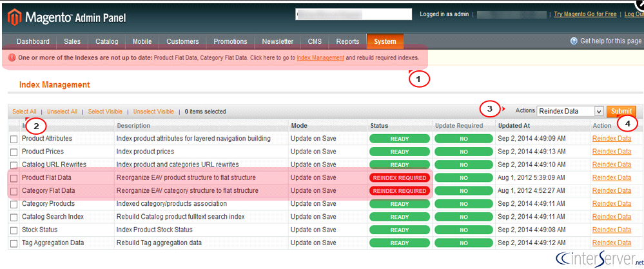The height and width of the screenshot is (269, 644).
Task: Click the Index Management page heading
Action: [x=54, y=85]
